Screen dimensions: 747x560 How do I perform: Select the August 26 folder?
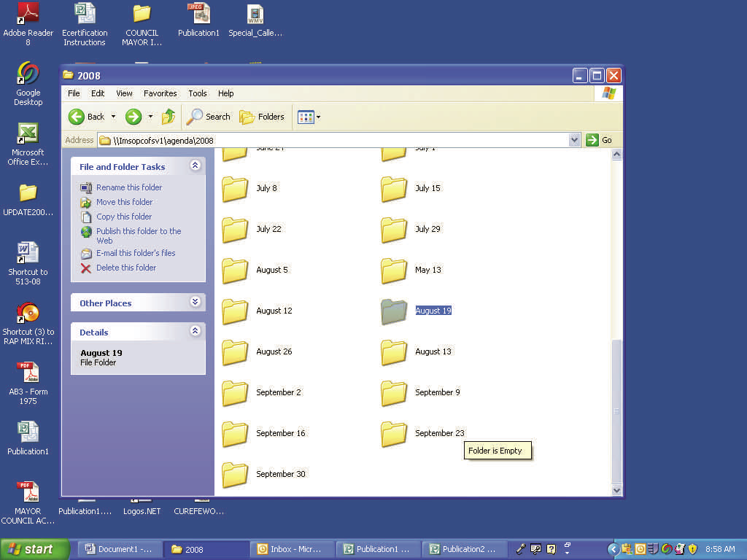click(x=258, y=353)
